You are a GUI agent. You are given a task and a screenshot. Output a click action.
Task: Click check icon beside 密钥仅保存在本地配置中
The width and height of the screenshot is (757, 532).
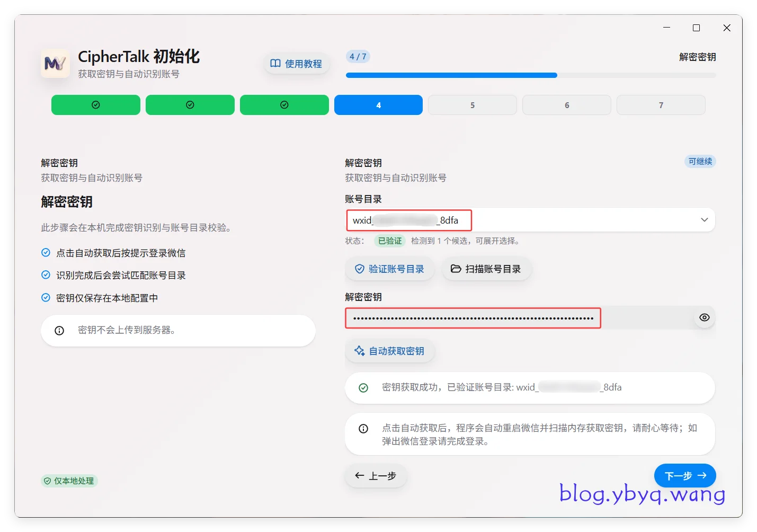(x=46, y=298)
